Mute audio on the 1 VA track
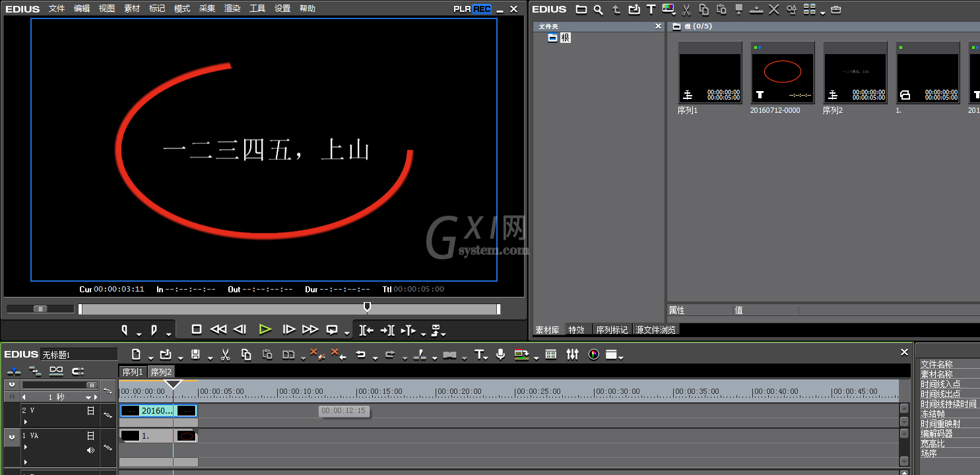This screenshot has height=475, width=980. click(91, 450)
